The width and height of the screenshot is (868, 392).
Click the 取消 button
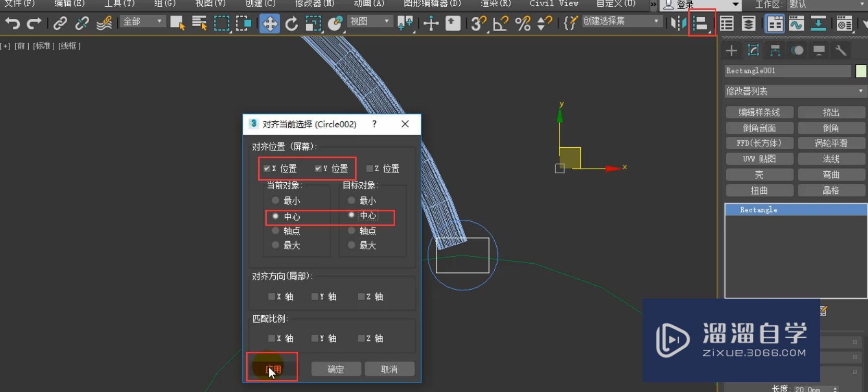pos(389,369)
